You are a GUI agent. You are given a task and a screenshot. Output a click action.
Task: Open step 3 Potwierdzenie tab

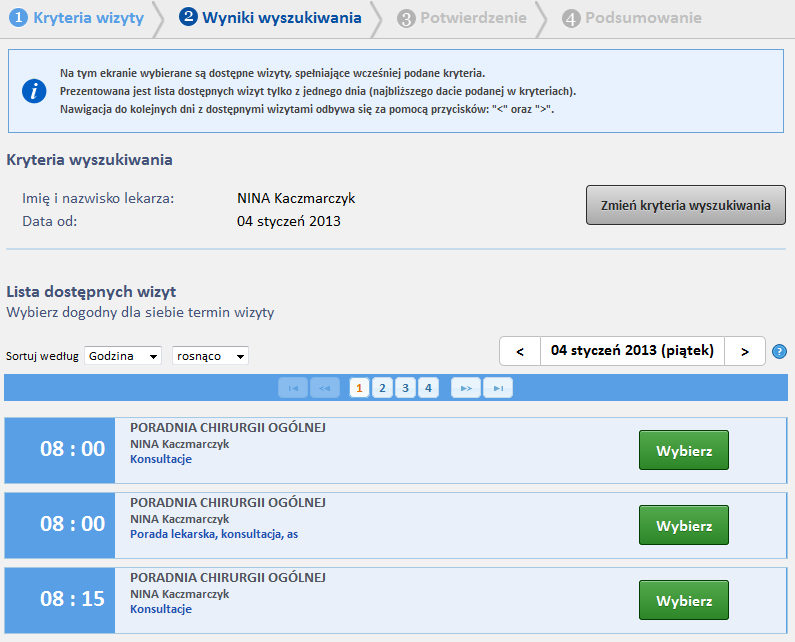[x=462, y=18]
